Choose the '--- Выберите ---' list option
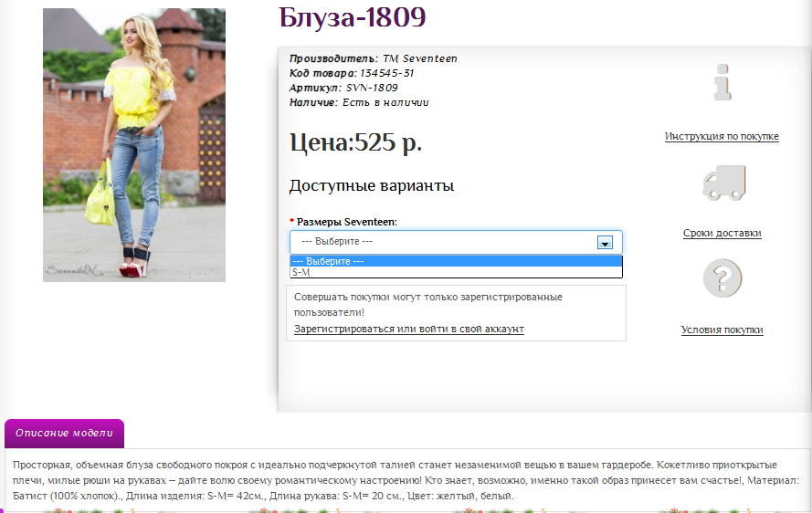Viewport: 812px width, 513px height. click(328, 261)
